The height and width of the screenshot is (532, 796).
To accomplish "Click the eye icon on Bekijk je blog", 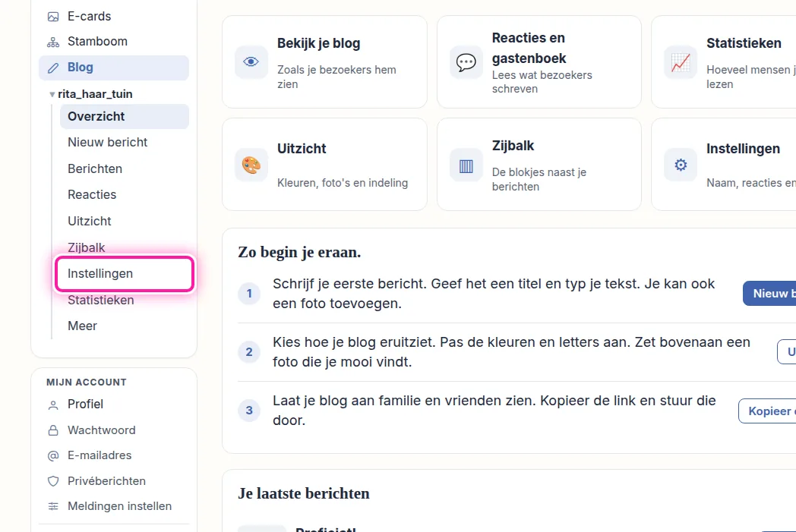I will (251, 62).
